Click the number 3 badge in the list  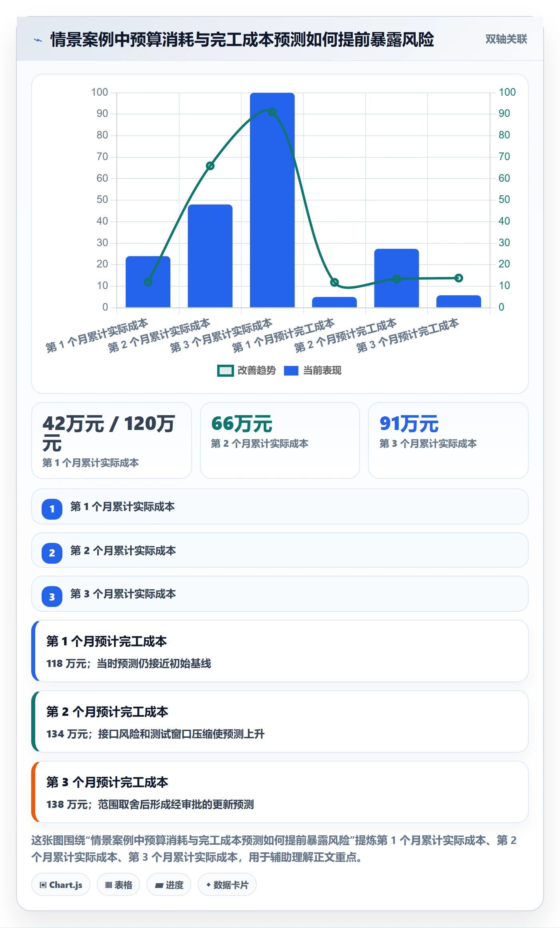click(x=52, y=597)
